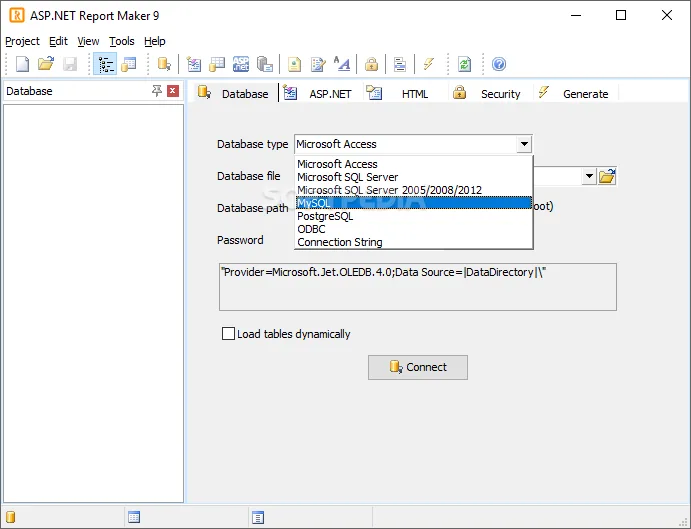The width and height of the screenshot is (691, 529).
Task: Toggle the tree view toolbar button
Action: click(x=105, y=64)
